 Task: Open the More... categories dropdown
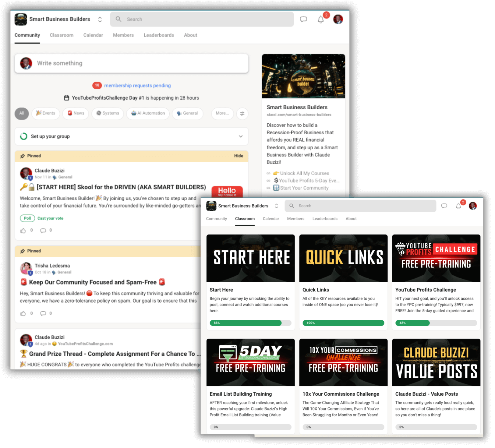pos(222,113)
